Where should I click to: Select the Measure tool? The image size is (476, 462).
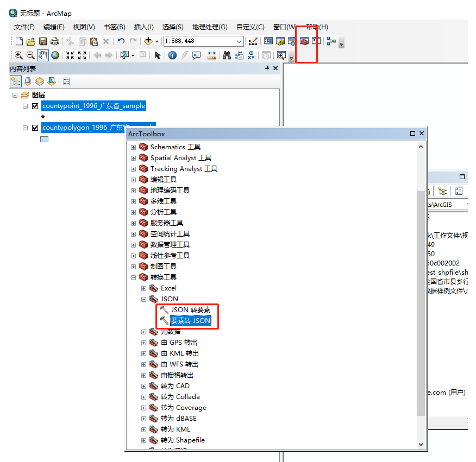pyautogui.click(x=211, y=55)
